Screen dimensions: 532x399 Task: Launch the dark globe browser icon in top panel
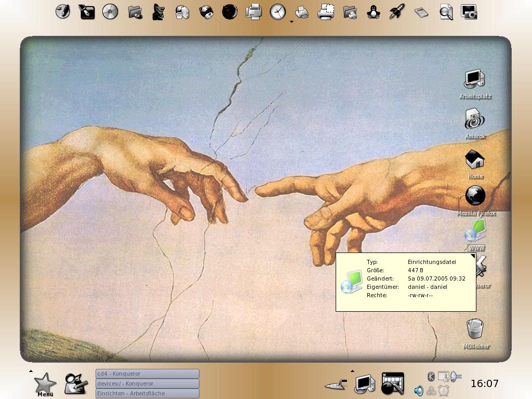click(230, 12)
